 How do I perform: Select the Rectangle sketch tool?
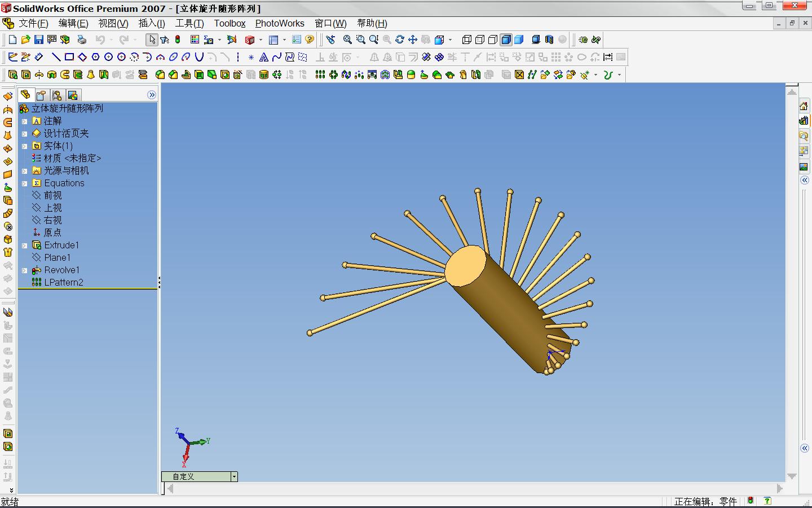pyautogui.click(x=69, y=57)
